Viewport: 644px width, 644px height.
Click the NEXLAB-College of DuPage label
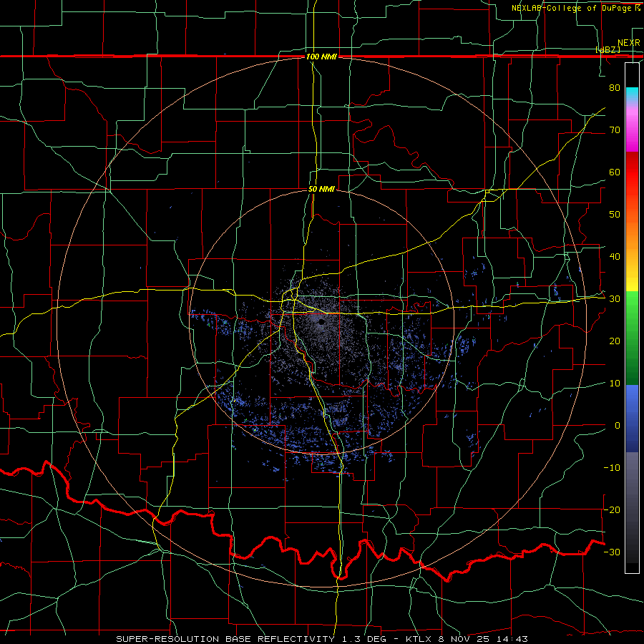pos(575,8)
